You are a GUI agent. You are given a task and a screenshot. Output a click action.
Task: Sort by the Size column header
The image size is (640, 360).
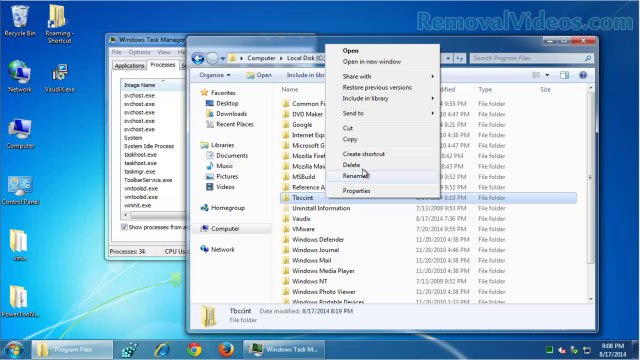[545, 89]
